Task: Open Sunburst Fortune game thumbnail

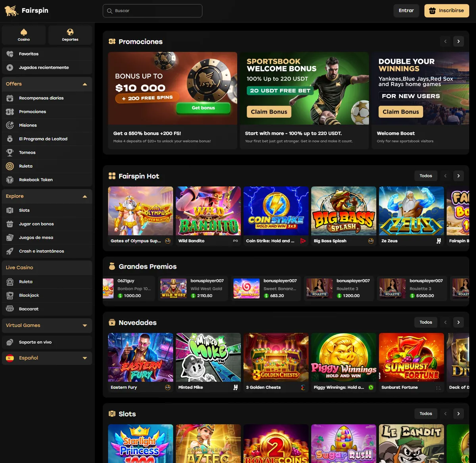Action: [x=411, y=357]
